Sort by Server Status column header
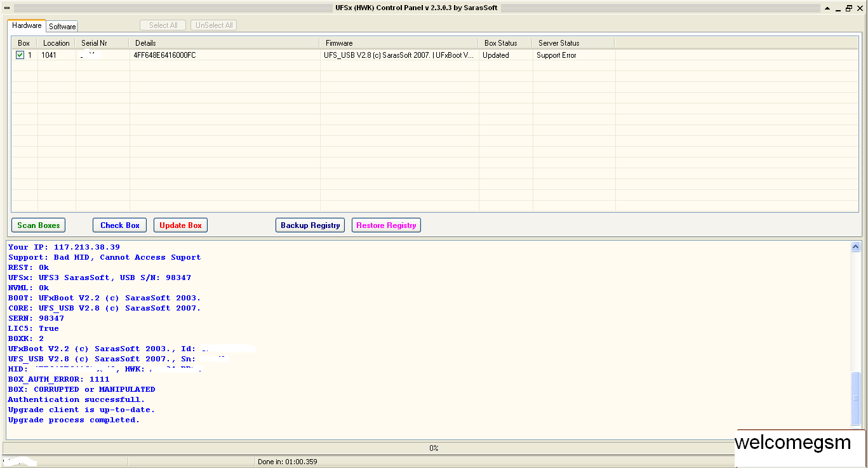868x468 pixels. tap(574, 43)
